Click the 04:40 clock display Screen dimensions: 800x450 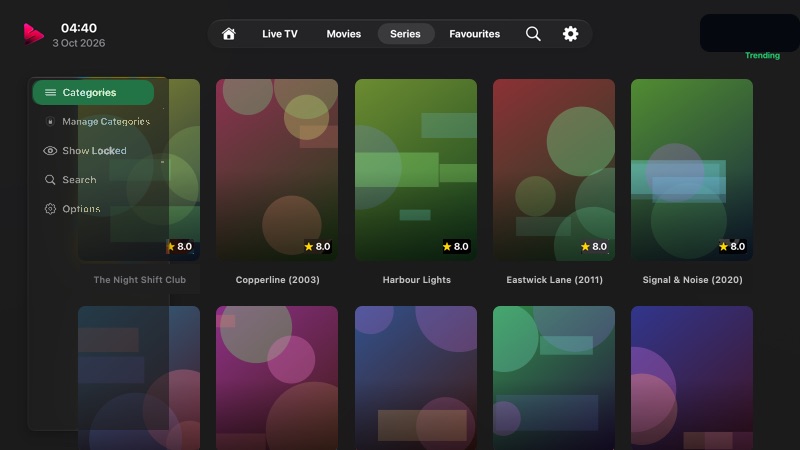point(79,28)
